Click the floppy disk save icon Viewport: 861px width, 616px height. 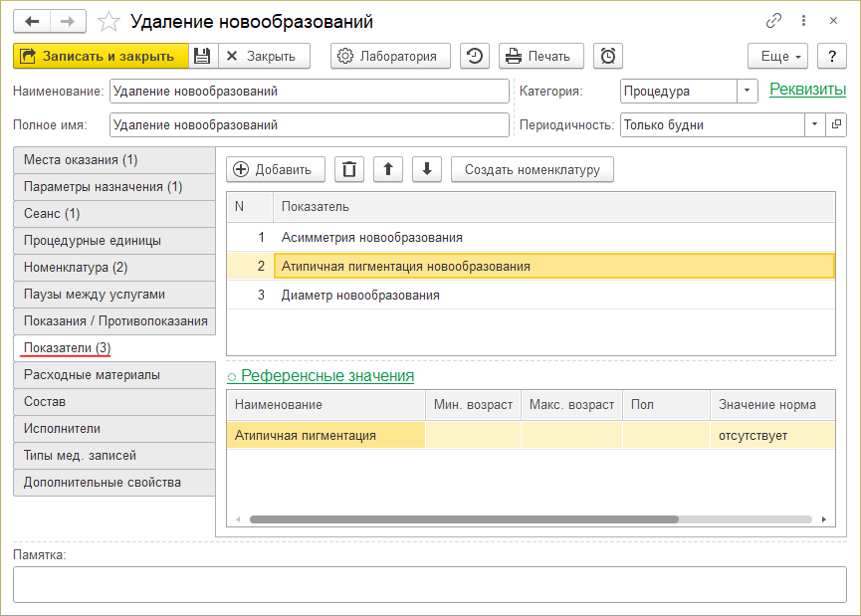point(202,56)
